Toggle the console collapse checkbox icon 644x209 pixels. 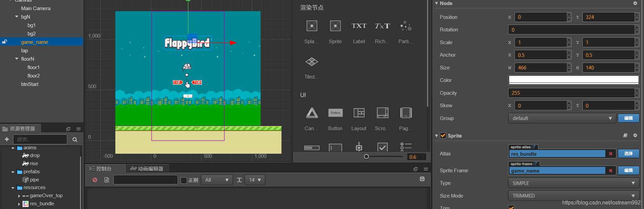422,179
